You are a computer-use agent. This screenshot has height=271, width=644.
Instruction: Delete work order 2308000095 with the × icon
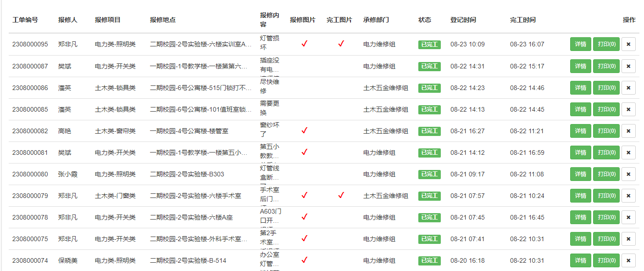tap(628, 44)
